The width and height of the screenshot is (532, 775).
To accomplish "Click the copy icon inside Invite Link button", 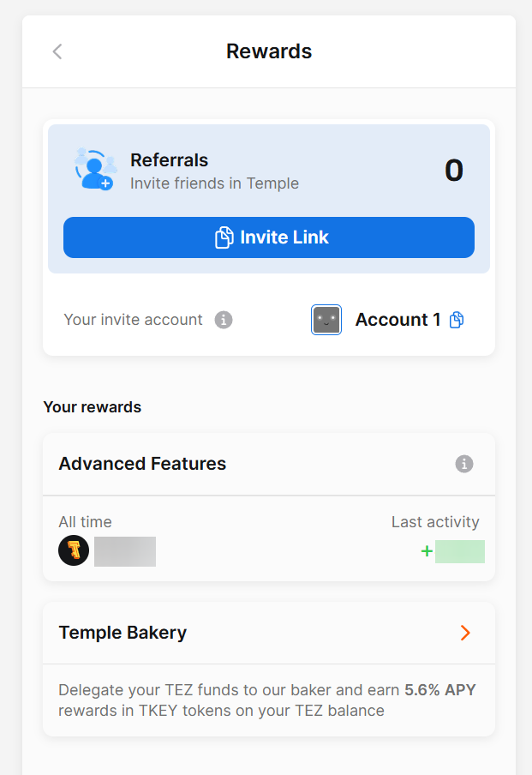I will (221, 237).
